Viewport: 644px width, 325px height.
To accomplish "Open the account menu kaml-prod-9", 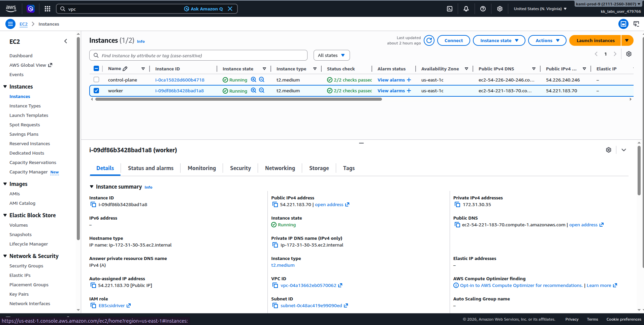I will 608,4.
